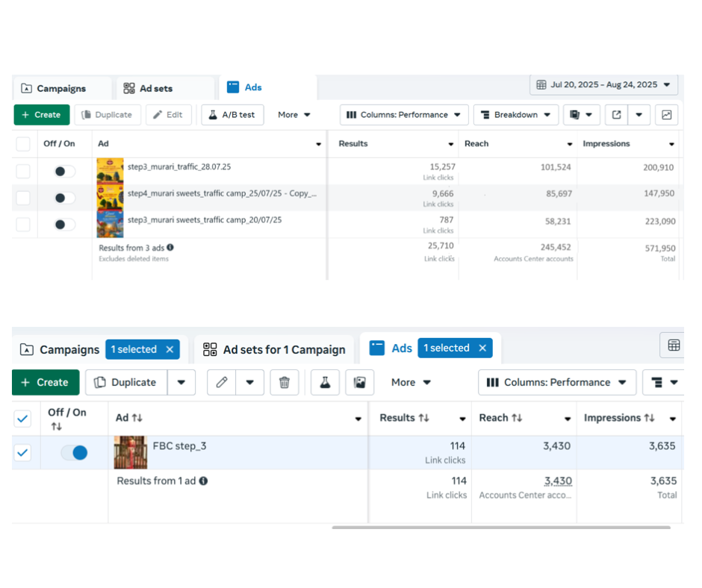Image resolution: width=702 pixels, height=588 pixels.
Task: Expand the Breakdown dropdown
Action: click(x=516, y=115)
